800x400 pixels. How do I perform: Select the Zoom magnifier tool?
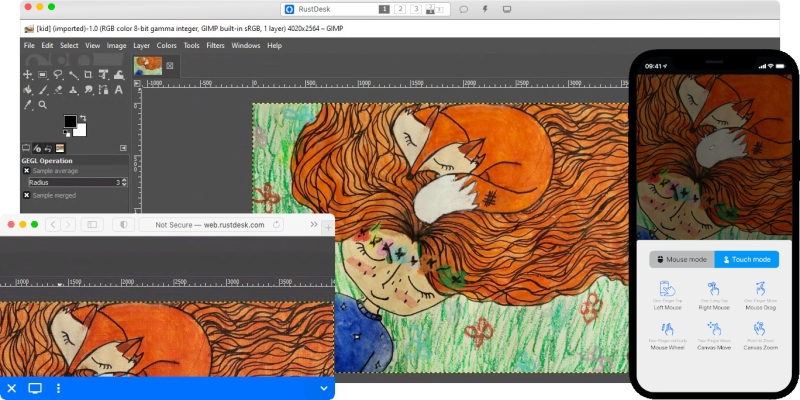click(x=43, y=104)
